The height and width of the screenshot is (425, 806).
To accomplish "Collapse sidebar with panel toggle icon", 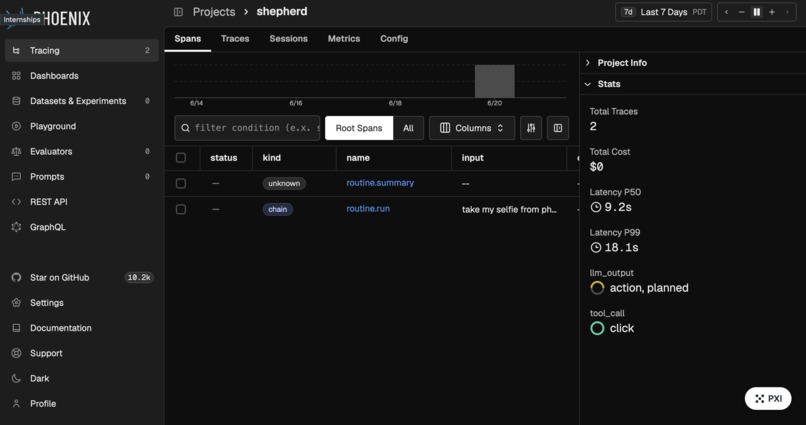I will pos(178,12).
